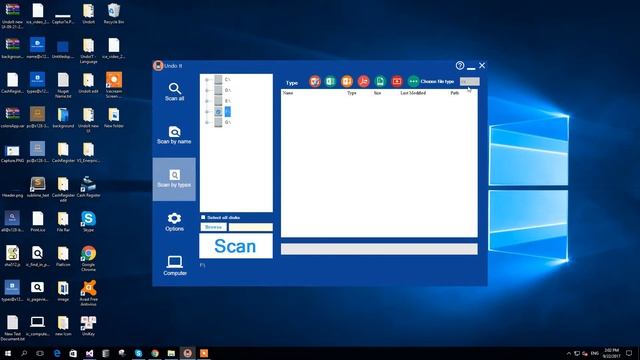The width and height of the screenshot is (640, 360).
Task: Open Cash Register desktop shortcut
Action: 88,187
